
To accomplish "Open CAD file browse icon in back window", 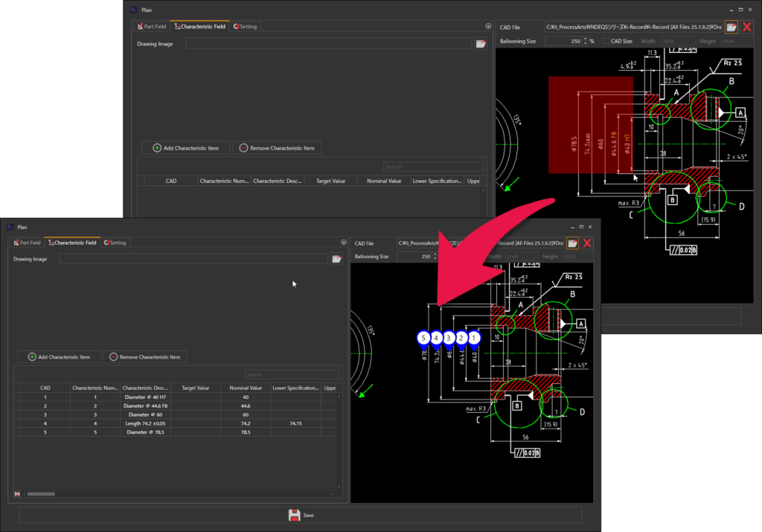I will coord(731,27).
